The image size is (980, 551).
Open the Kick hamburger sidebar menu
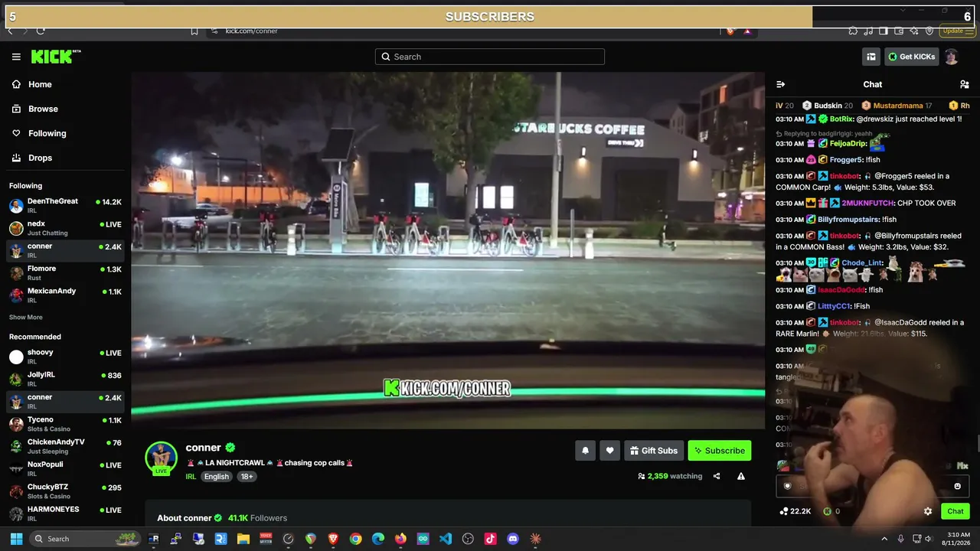pyautogui.click(x=16, y=57)
